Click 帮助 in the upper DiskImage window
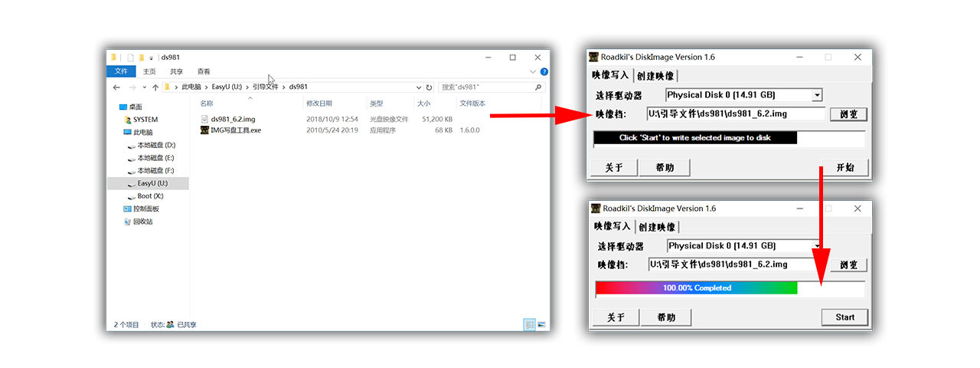The height and width of the screenshot is (368, 980). tap(665, 167)
